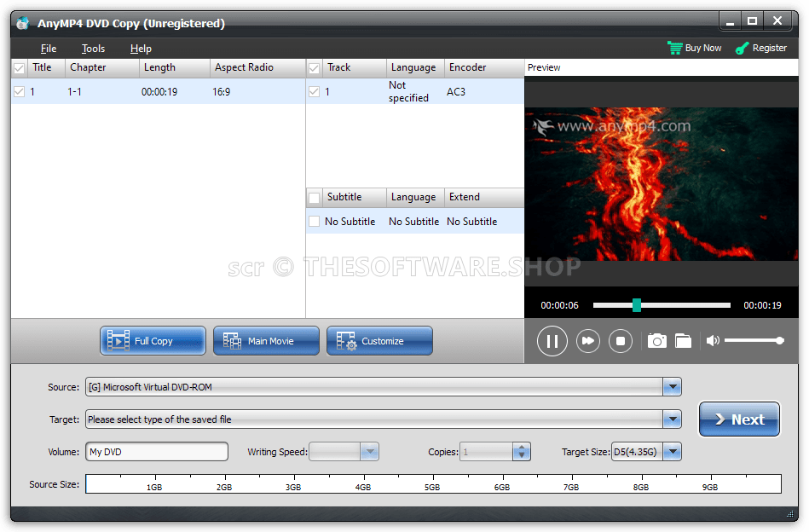809x532 pixels.
Task: Click the Register key icon
Action: point(743,48)
